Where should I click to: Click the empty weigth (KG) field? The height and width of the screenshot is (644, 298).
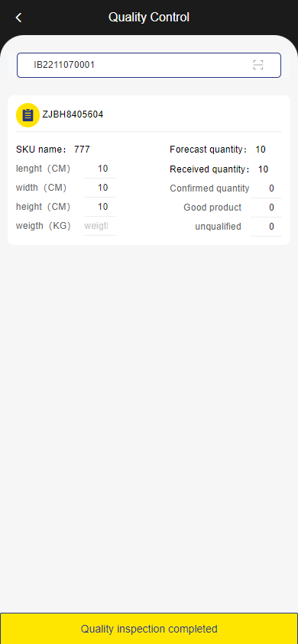pyautogui.click(x=100, y=226)
